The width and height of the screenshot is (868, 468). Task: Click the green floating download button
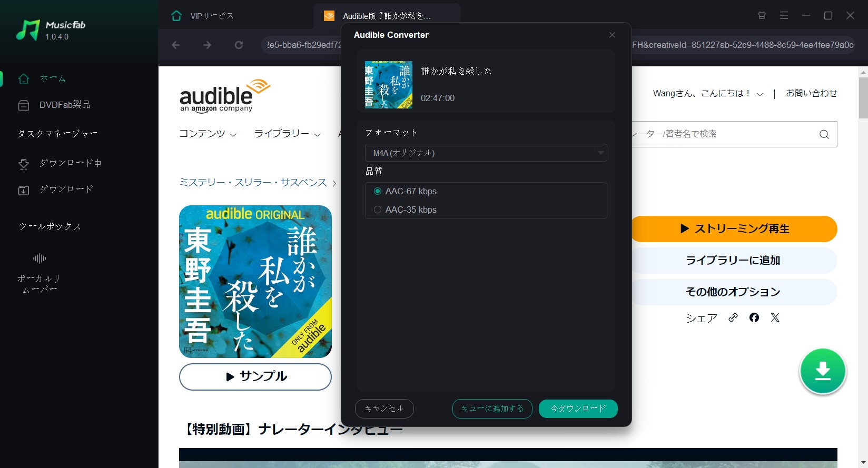point(823,371)
